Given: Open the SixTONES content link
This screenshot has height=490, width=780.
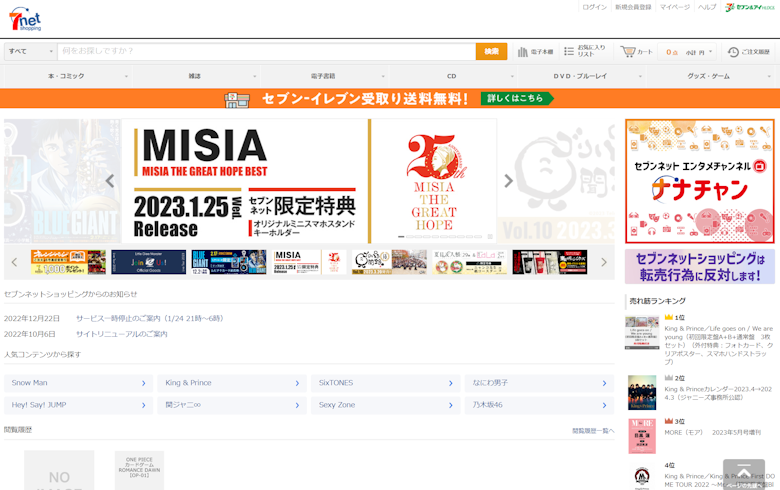Looking at the screenshot, I should click(386, 383).
